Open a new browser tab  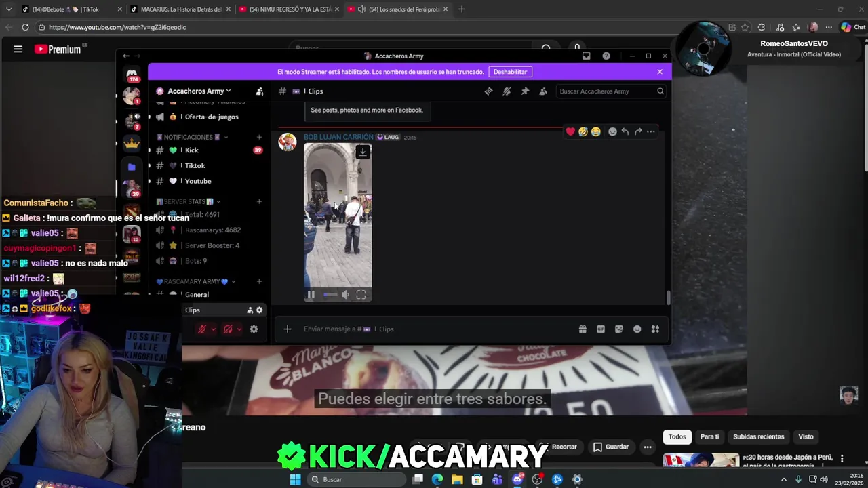click(462, 9)
